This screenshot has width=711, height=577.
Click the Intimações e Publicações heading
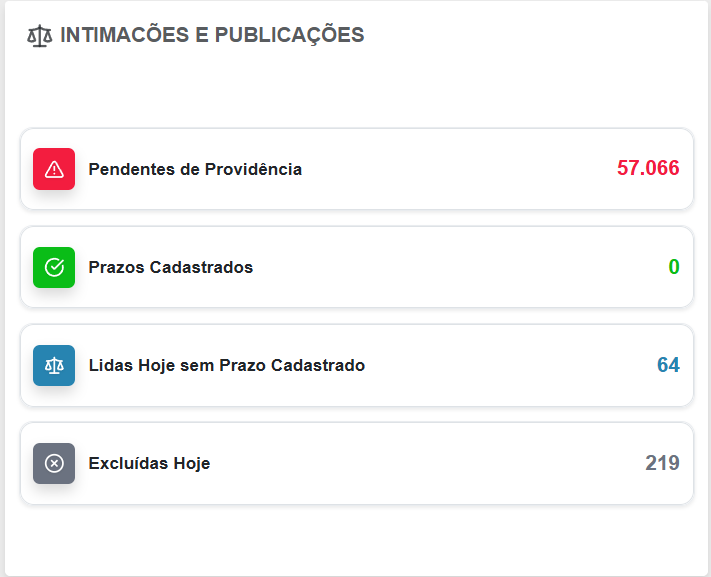[x=212, y=35]
